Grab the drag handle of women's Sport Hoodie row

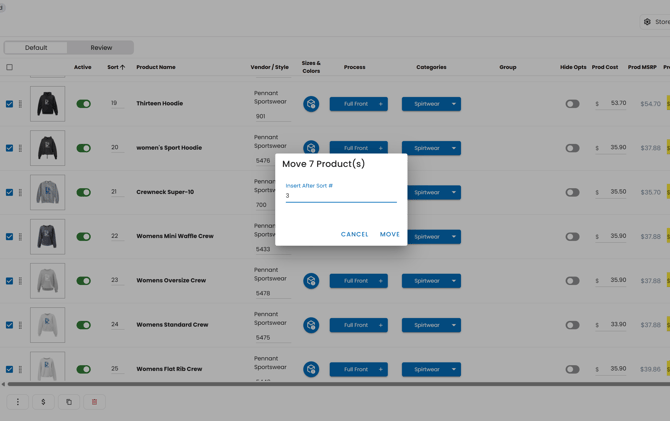click(x=20, y=148)
